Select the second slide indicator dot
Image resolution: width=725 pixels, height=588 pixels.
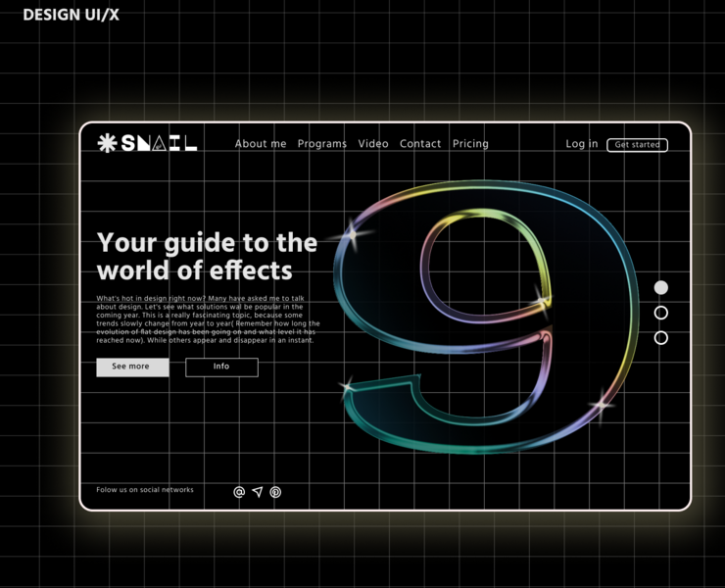pos(661,313)
